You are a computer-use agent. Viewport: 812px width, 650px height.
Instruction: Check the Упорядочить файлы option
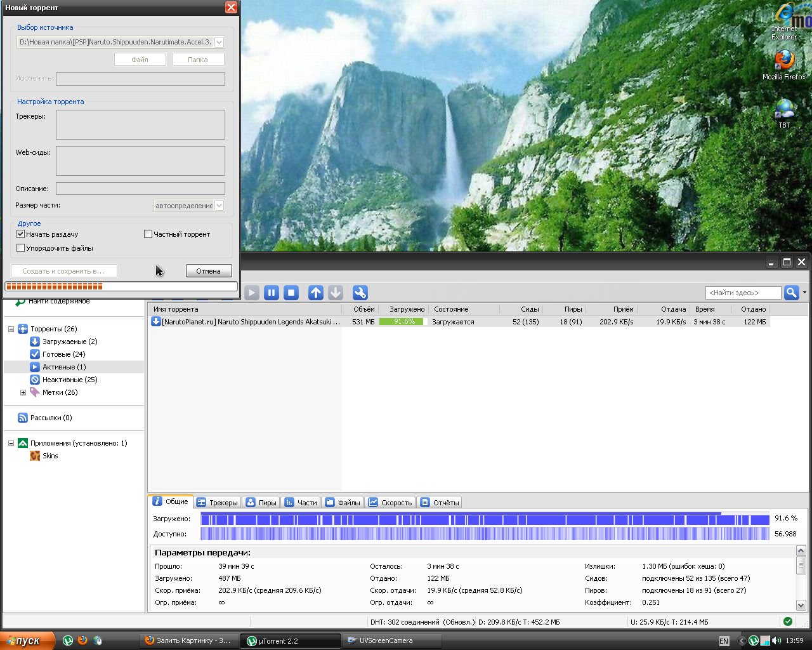pyautogui.click(x=21, y=248)
